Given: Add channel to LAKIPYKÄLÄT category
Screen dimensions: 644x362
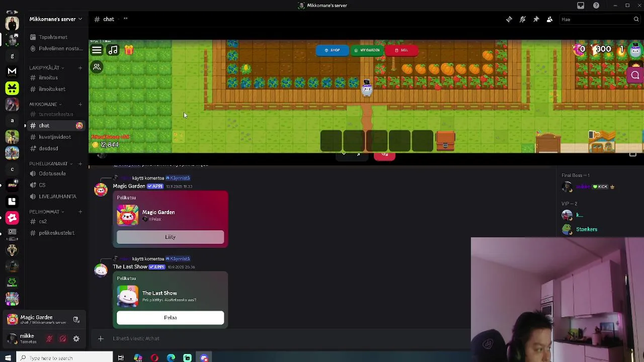Looking at the screenshot, I should [80, 68].
